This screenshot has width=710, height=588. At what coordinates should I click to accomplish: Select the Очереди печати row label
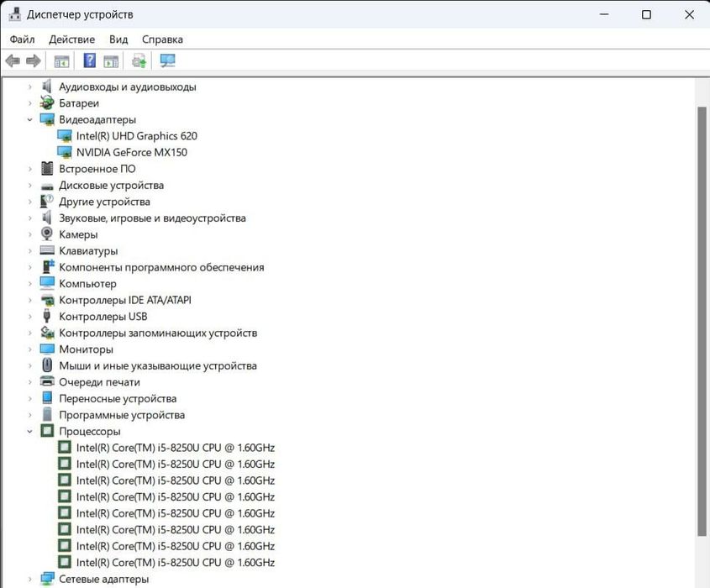(x=99, y=382)
